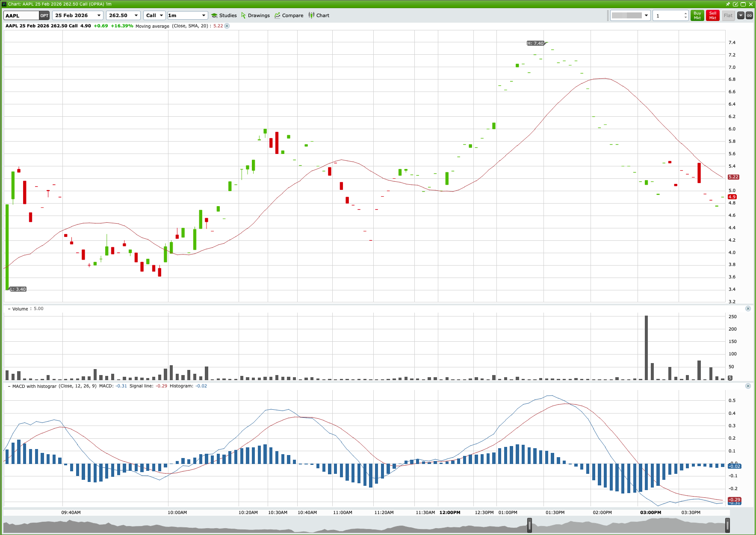This screenshot has width=756, height=535.
Task: Remove the Moving average study via its X
Action: 227,26
